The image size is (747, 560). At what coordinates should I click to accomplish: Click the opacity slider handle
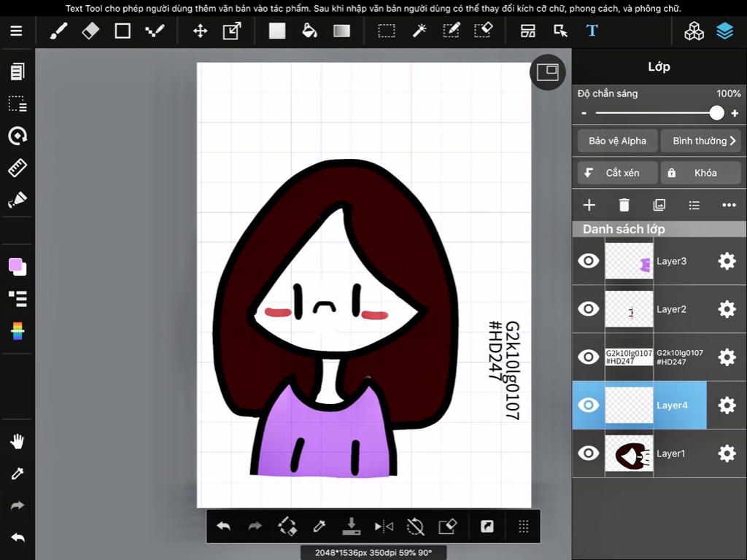point(716,113)
